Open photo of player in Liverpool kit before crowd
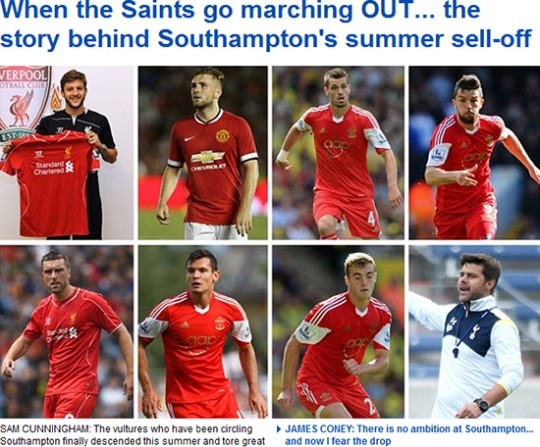 [66, 332]
